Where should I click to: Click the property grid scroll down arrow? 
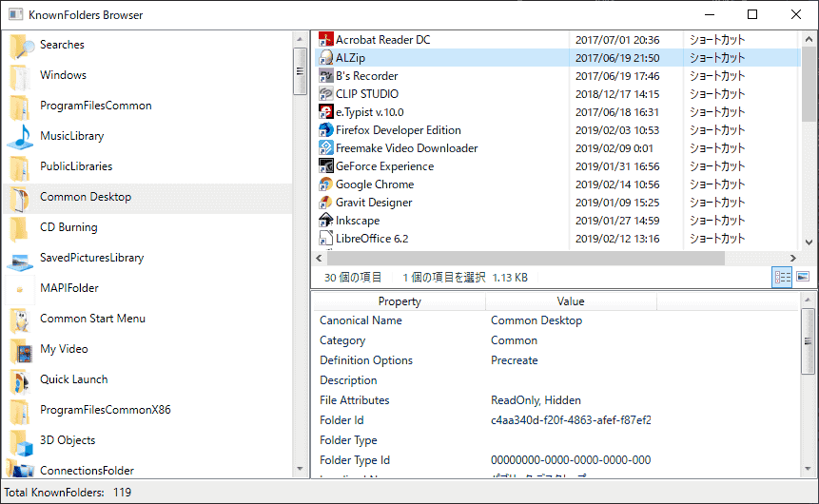click(x=808, y=469)
